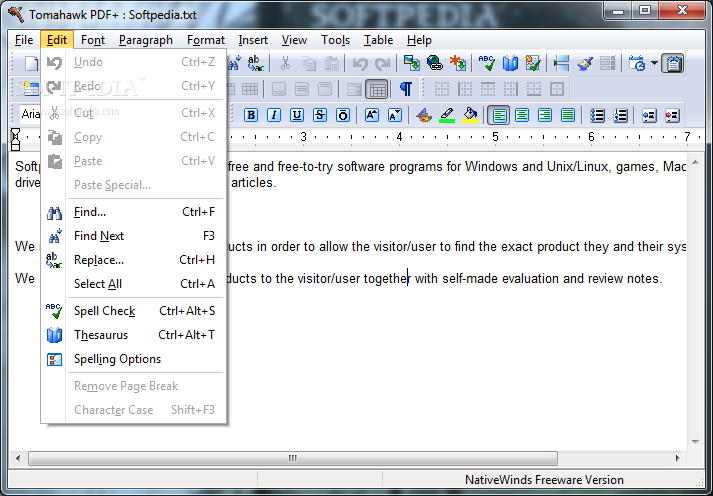Viewport: 713px width, 496px height.
Task: Run Spell Check from the toolbar ABC icon
Action: coord(487,63)
